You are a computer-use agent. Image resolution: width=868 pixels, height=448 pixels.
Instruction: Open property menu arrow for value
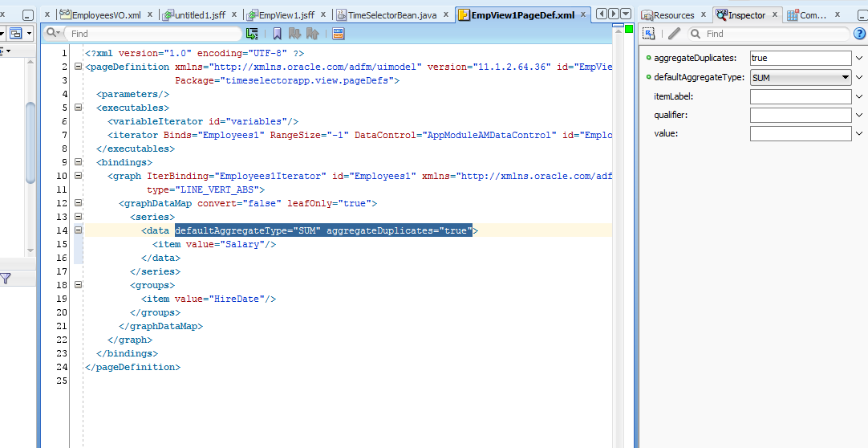coord(859,133)
